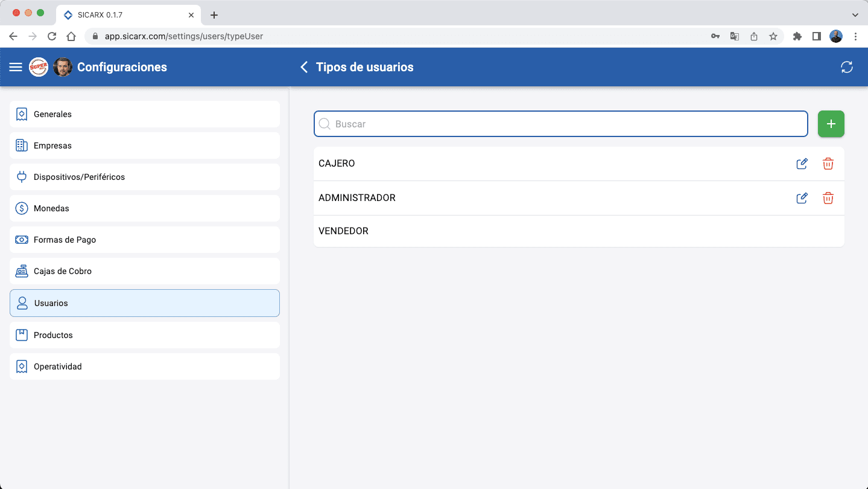Open Operatividad settings
Screen dimensions: 868x489
(x=145, y=366)
